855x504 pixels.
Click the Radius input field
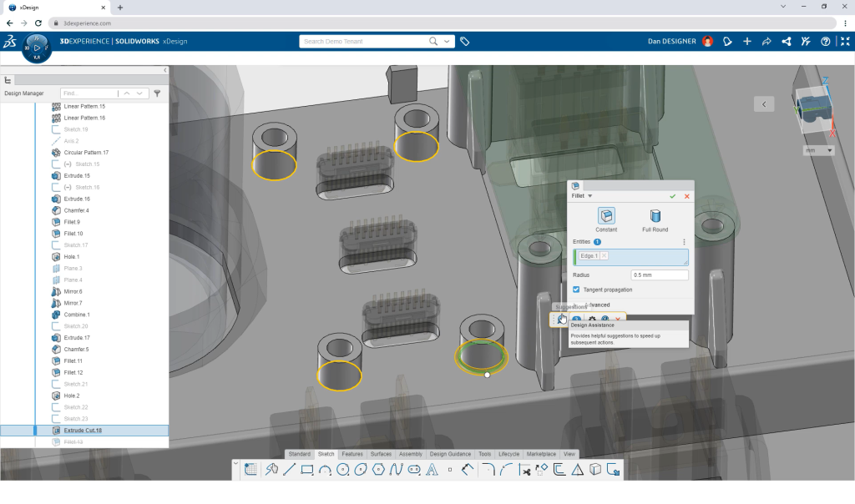coord(660,275)
